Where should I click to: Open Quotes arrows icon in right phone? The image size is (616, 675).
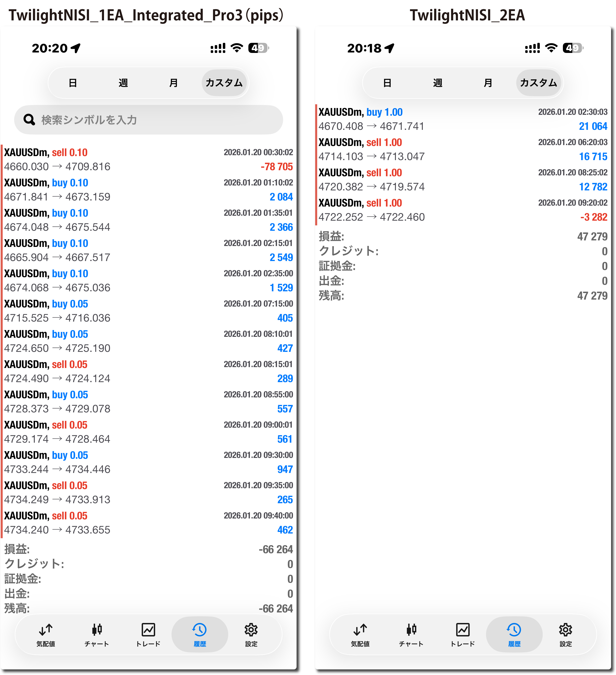click(360, 630)
